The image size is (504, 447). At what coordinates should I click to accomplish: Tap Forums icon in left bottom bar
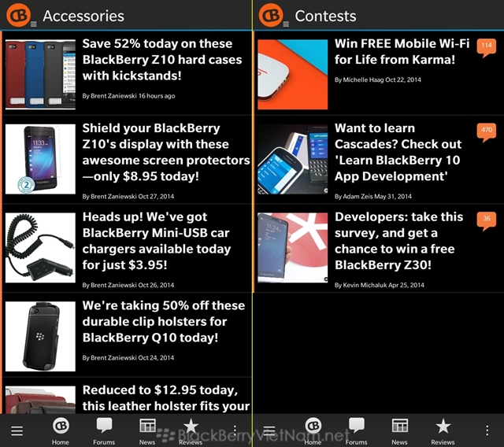pyautogui.click(x=104, y=431)
